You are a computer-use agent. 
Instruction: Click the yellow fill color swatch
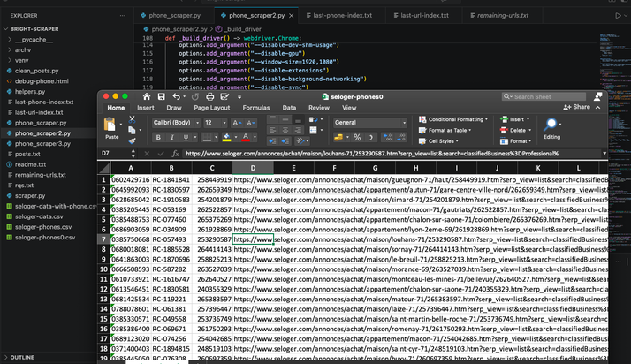click(227, 138)
